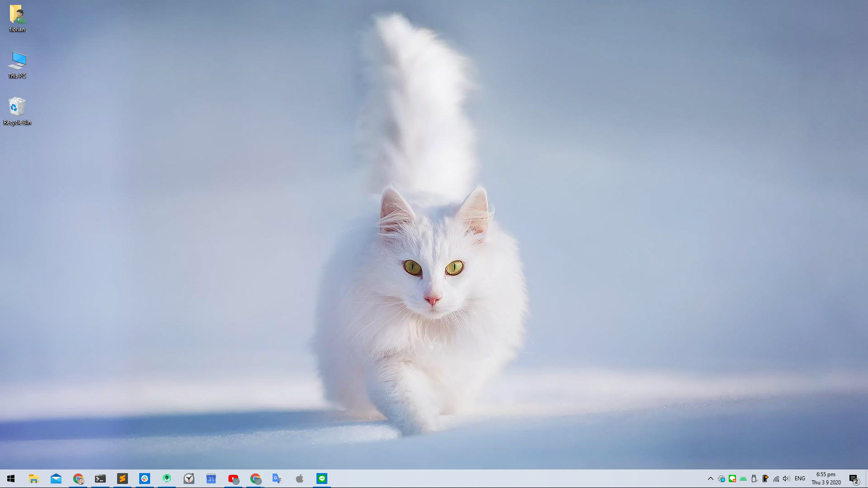Screen dimensions: 868x488
Task: Launch the Mail app from taskbar
Action: 56,479
